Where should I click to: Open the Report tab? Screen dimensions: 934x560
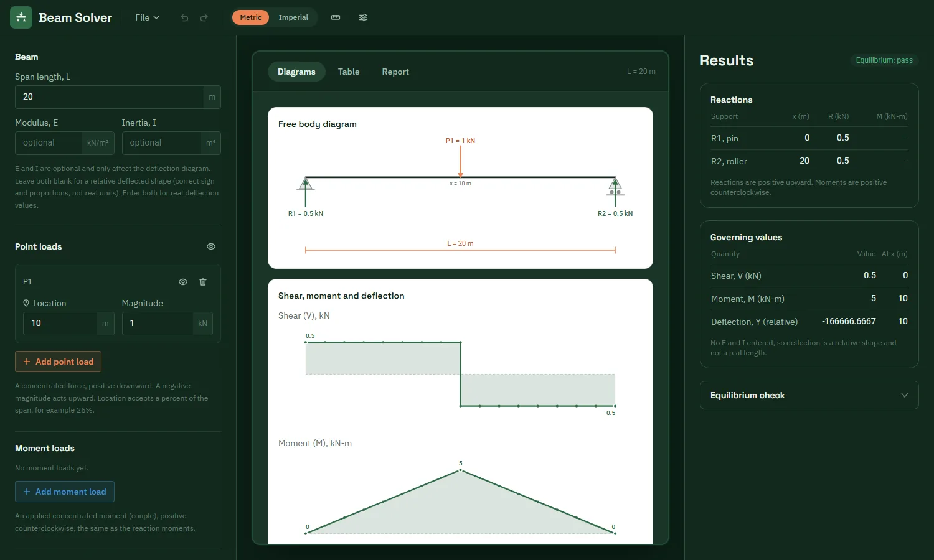[x=395, y=72]
